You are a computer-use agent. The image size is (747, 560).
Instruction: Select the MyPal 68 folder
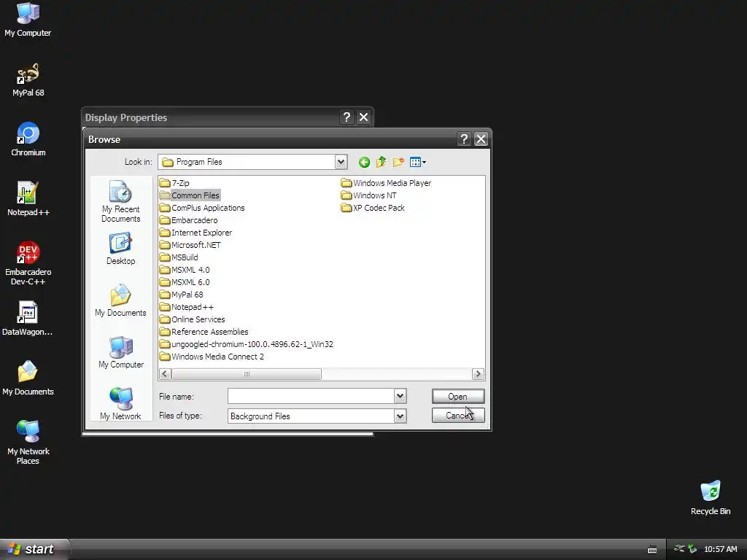coord(182,295)
